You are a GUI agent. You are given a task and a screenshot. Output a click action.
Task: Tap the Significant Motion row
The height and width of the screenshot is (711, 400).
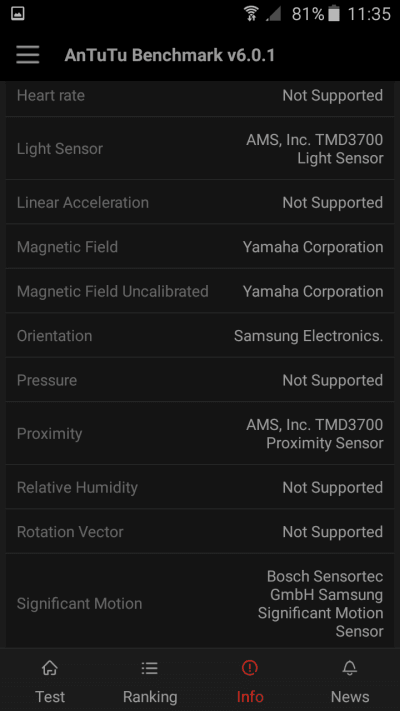coord(200,604)
